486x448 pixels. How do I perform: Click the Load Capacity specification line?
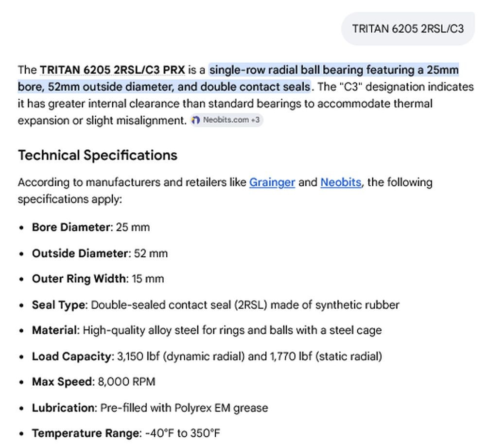coord(207,356)
